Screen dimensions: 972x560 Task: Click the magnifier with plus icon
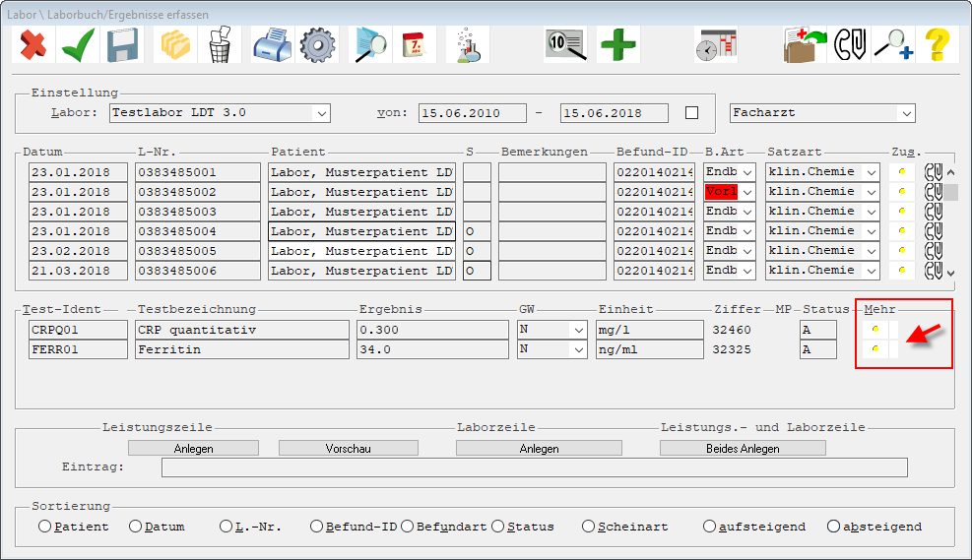(893, 44)
